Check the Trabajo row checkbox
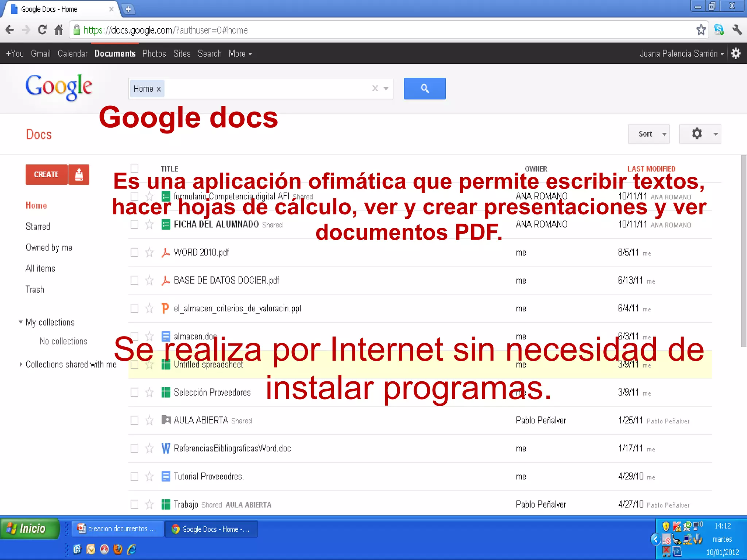The width and height of the screenshot is (747, 560). coord(135,504)
